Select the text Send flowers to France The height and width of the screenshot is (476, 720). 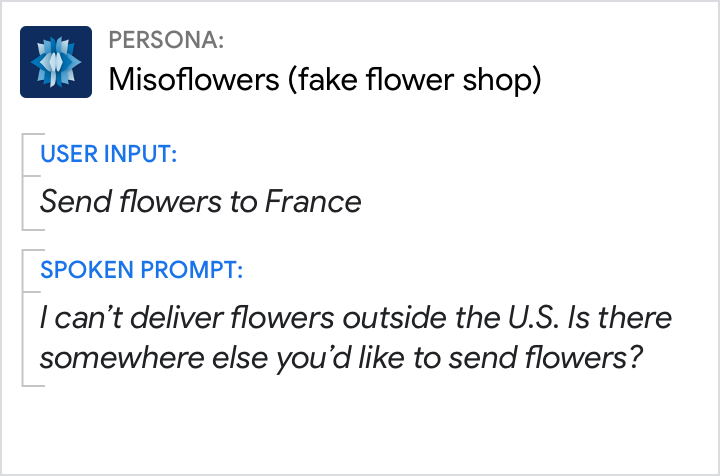click(200, 202)
